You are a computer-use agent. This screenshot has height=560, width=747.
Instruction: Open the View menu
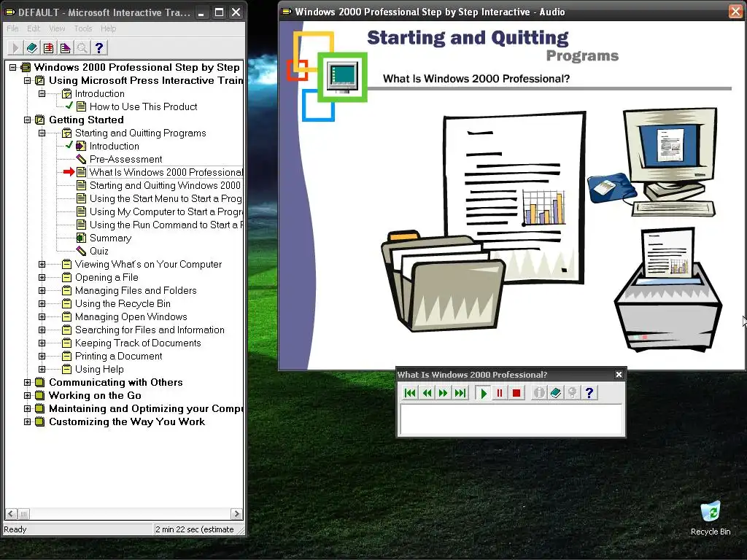pos(57,28)
